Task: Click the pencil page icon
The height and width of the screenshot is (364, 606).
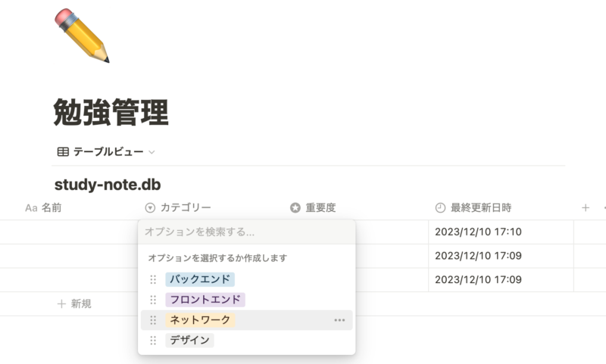Action: (82, 35)
